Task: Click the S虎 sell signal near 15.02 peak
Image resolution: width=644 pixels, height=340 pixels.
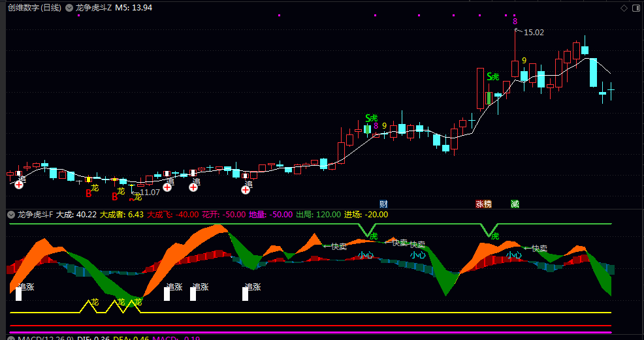Action: point(492,76)
